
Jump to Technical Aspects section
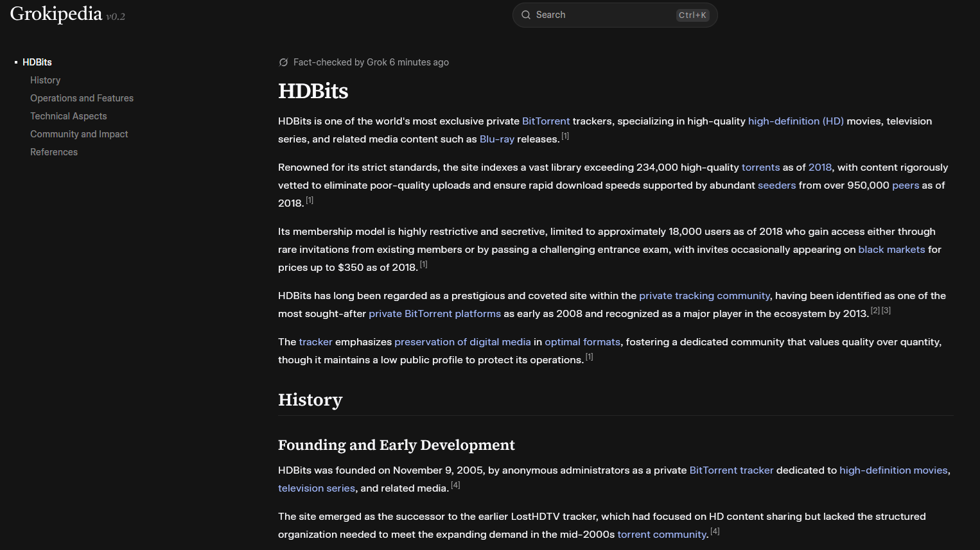(68, 116)
